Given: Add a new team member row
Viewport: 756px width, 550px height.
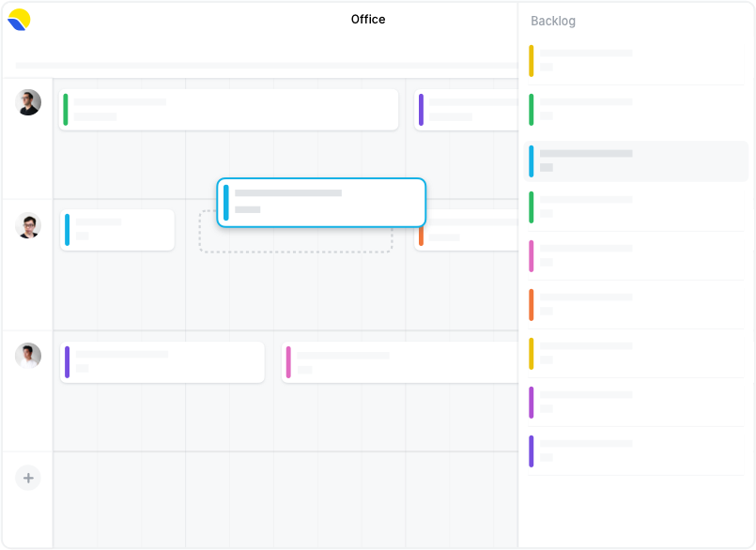Looking at the screenshot, I should [28, 478].
